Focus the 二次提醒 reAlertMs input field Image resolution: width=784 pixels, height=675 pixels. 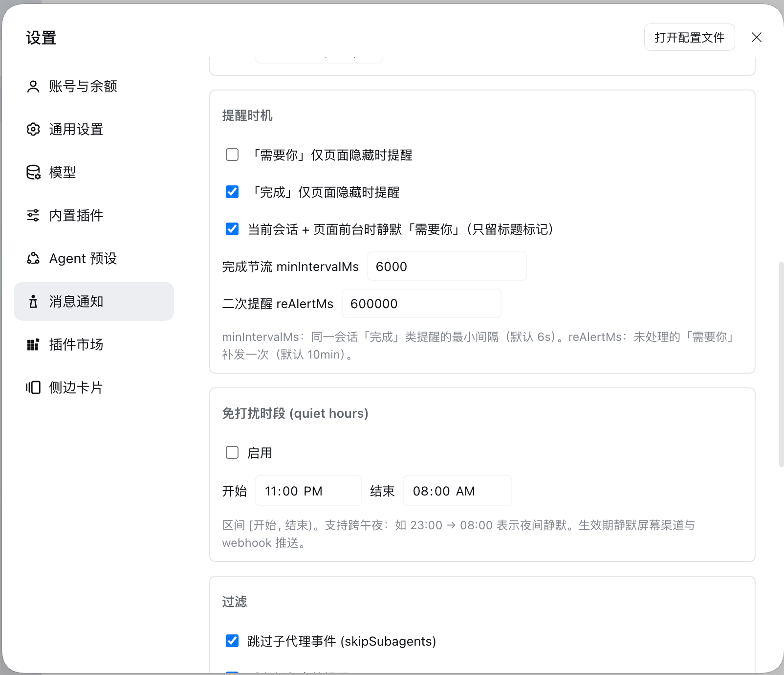[421, 303]
